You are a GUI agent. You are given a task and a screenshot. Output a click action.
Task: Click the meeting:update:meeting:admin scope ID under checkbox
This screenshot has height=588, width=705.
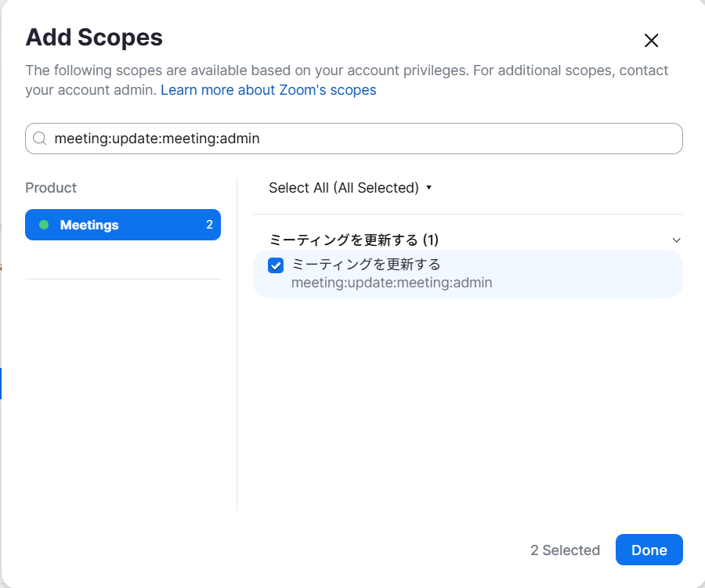(x=392, y=283)
